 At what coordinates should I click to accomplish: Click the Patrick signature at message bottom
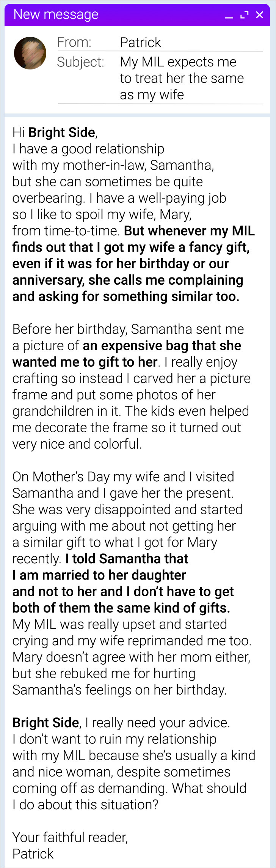point(33,854)
